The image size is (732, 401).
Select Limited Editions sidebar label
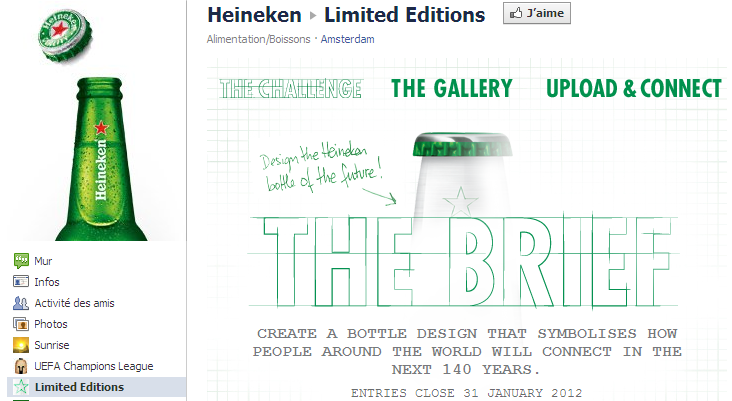coord(79,387)
